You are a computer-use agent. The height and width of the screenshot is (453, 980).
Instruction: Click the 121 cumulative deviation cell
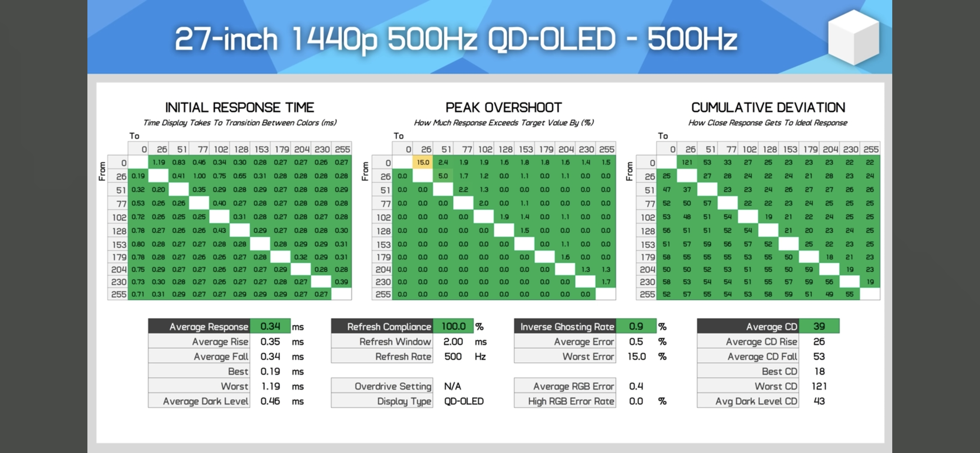click(x=687, y=162)
